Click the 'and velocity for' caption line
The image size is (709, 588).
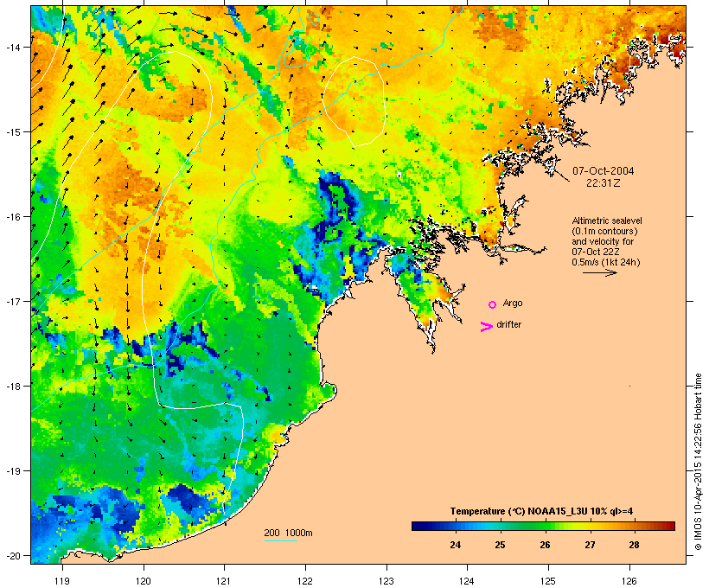(x=603, y=241)
